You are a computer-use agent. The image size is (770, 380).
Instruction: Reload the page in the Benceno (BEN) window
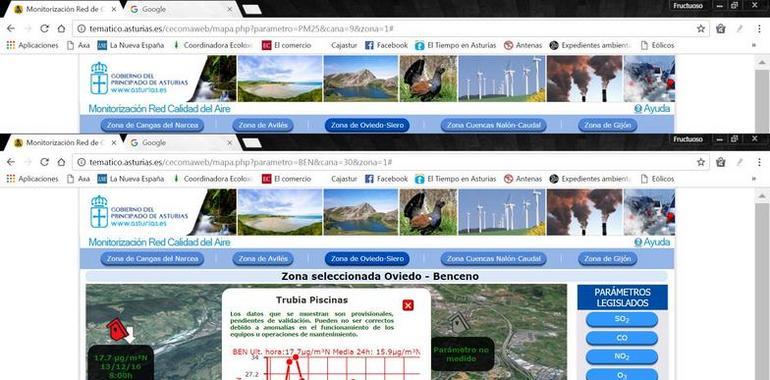tap(44, 162)
